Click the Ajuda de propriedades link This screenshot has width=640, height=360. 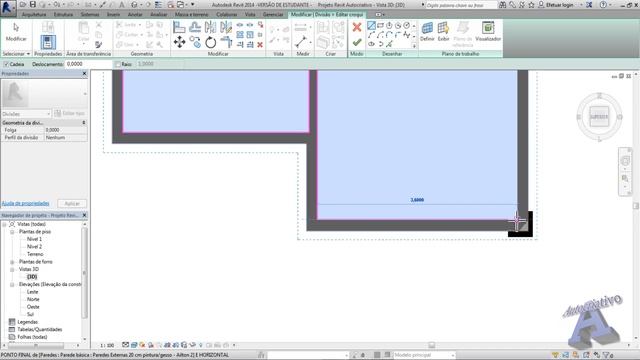pos(25,203)
